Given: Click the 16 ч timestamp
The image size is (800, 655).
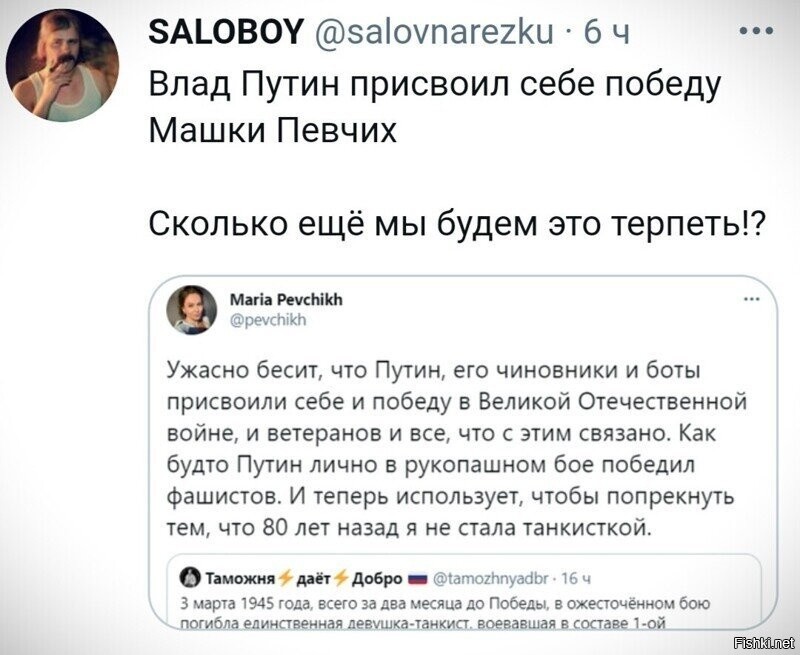Looking at the screenshot, I should click(x=576, y=578).
